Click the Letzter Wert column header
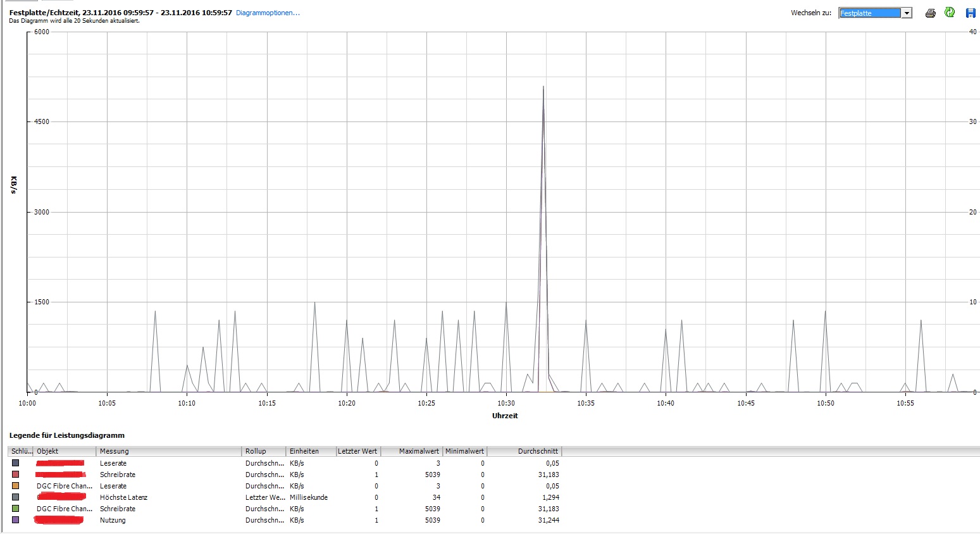The image size is (980, 534). [357, 451]
